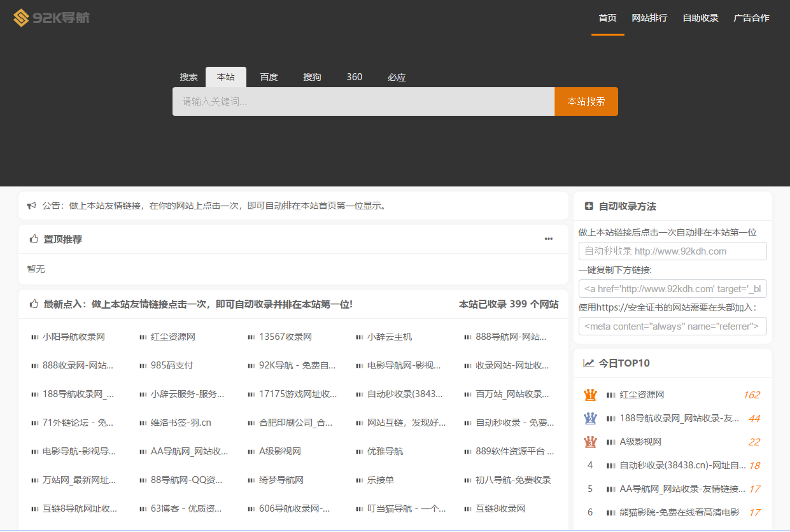Click the bronze crown icon for A级影视网
The image size is (790, 532).
[x=590, y=442]
